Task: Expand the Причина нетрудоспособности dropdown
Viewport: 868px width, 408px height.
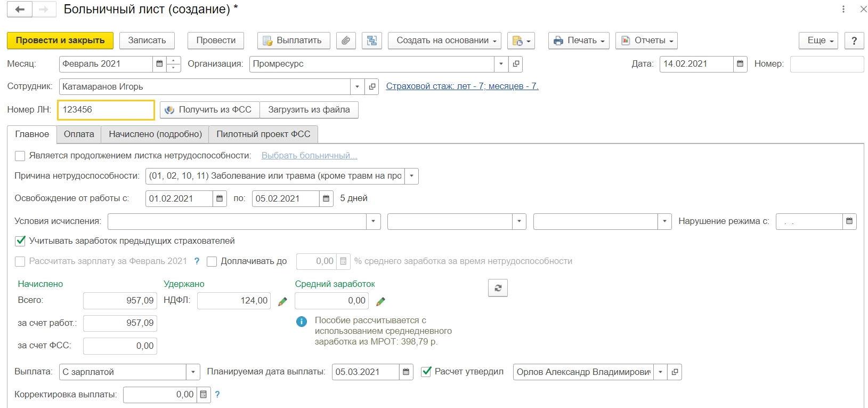Action: tap(411, 176)
